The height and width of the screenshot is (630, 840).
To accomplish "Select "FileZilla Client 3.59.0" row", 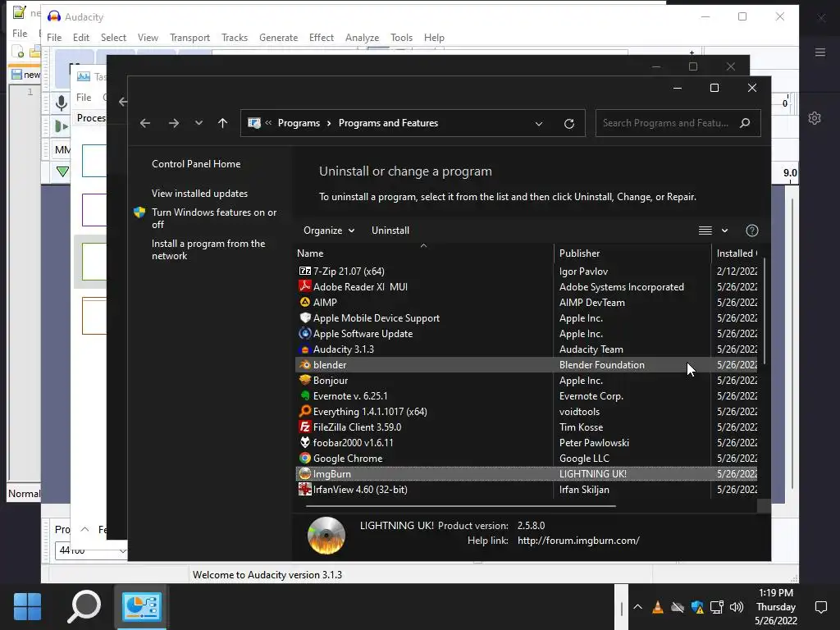I will point(526,427).
